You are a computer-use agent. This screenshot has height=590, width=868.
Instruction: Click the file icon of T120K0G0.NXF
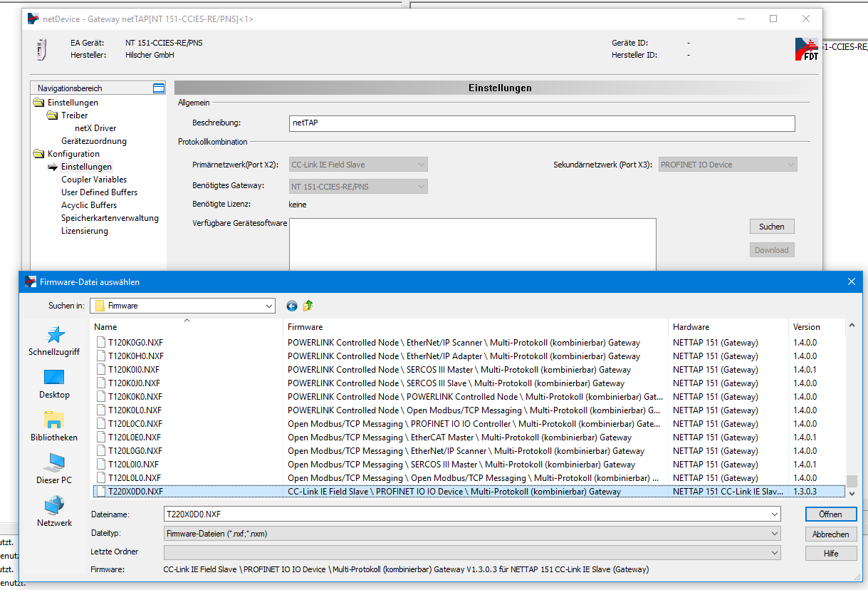click(101, 343)
